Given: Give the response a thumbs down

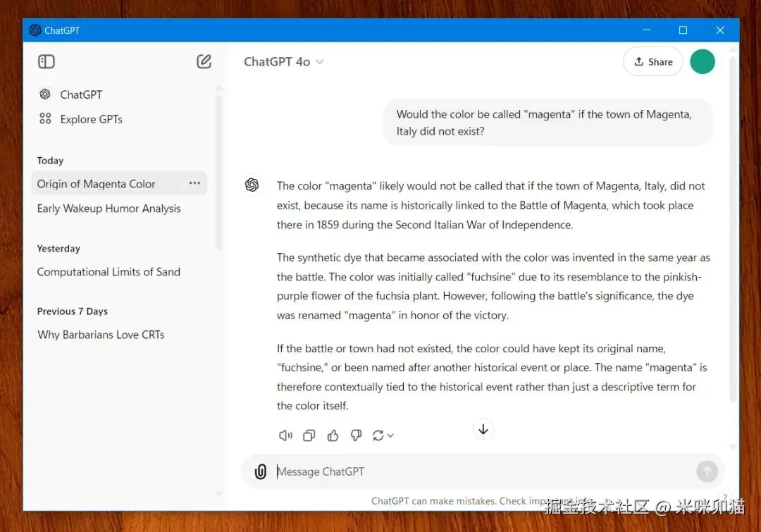Looking at the screenshot, I should click(357, 435).
